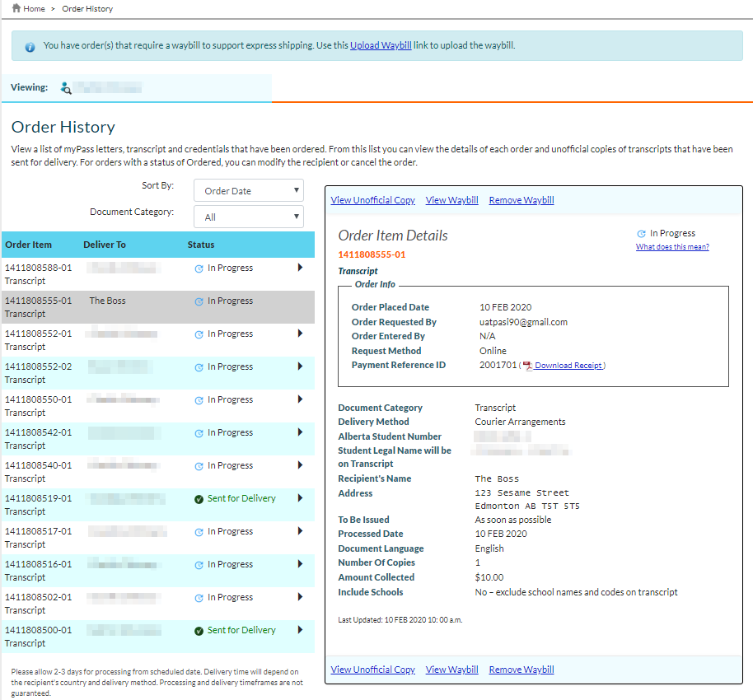Click the Upload Waybill link

381,46
